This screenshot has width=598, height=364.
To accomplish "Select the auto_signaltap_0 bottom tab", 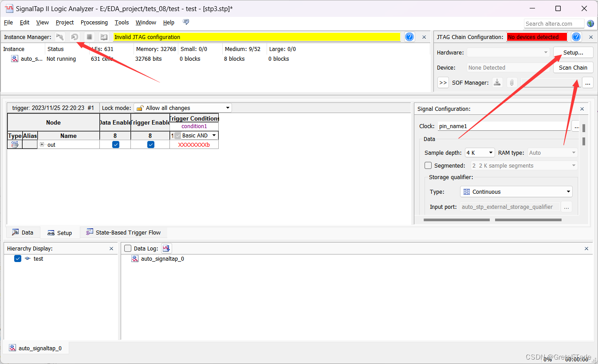I will click(35, 348).
